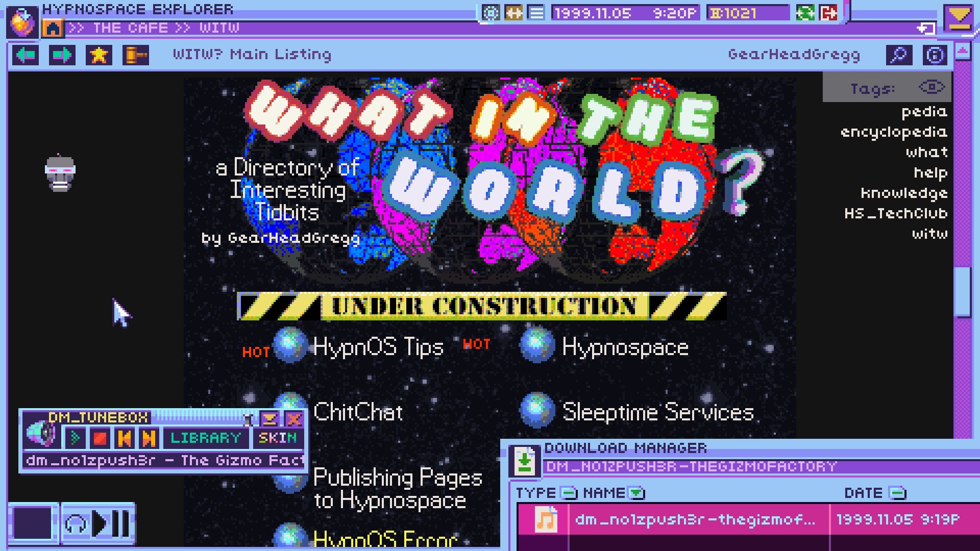Open the NAME column sort dropdown
This screenshot has width=980, height=551.
pyautogui.click(x=636, y=493)
